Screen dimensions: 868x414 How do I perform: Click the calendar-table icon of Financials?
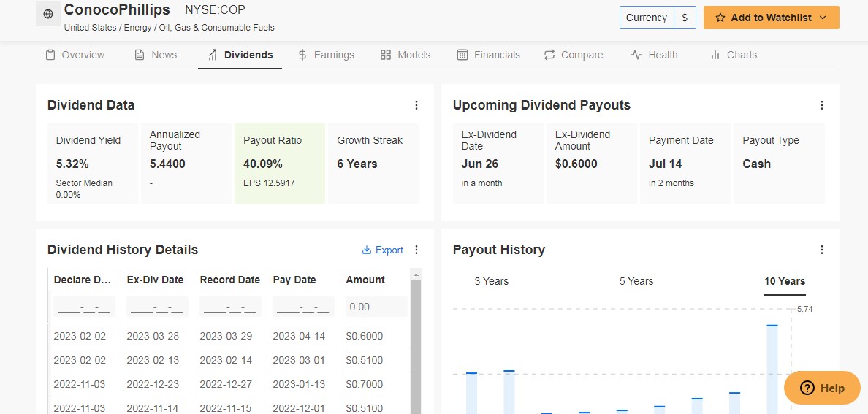pyautogui.click(x=462, y=55)
